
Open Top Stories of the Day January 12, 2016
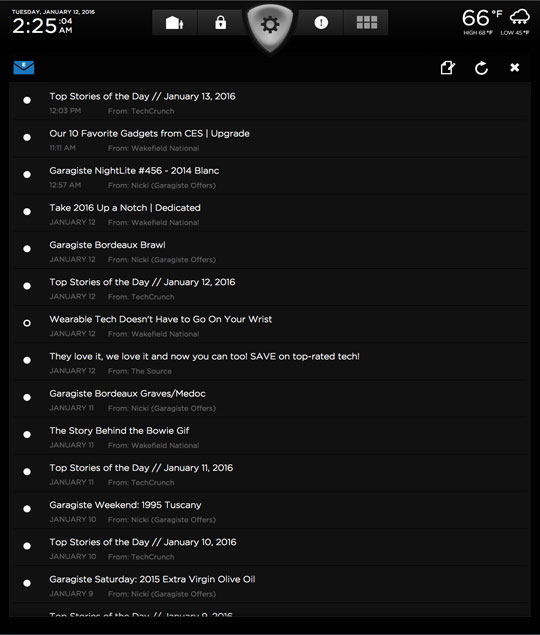pyautogui.click(x=272, y=288)
